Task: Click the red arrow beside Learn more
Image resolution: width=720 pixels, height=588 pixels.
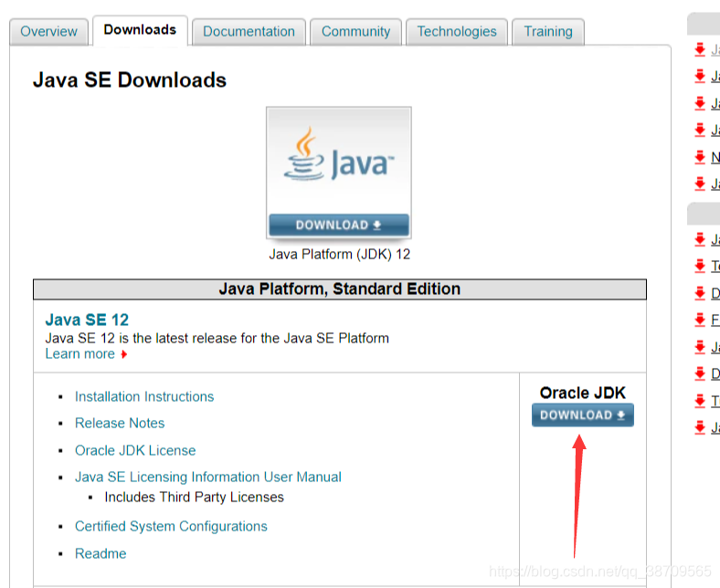Action: click(x=123, y=354)
